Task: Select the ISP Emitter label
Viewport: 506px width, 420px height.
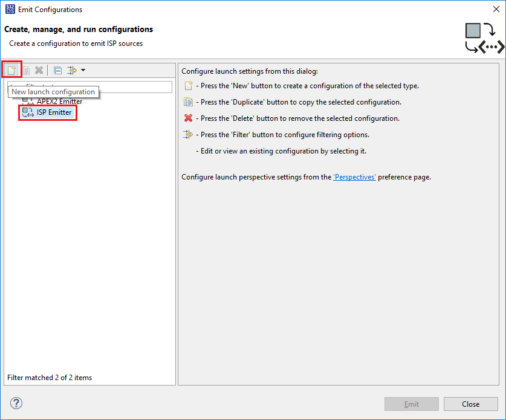Action: point(54,112)
